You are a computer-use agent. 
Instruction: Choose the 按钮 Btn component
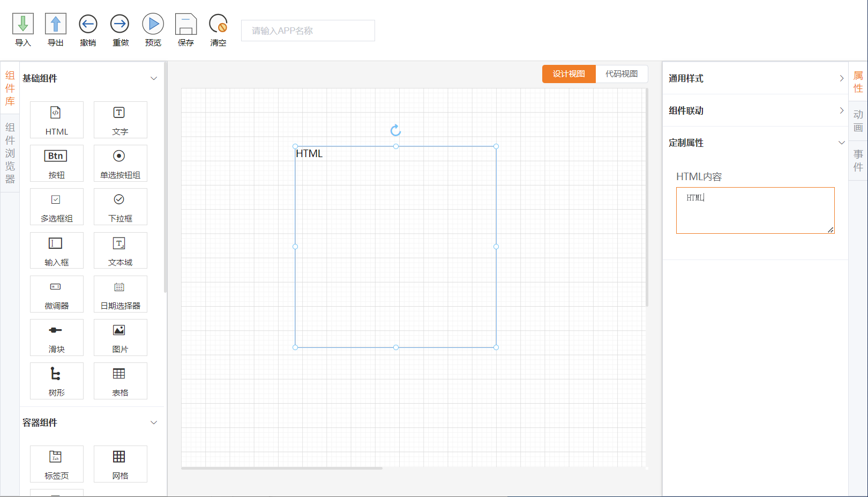[x=57, y=163]
